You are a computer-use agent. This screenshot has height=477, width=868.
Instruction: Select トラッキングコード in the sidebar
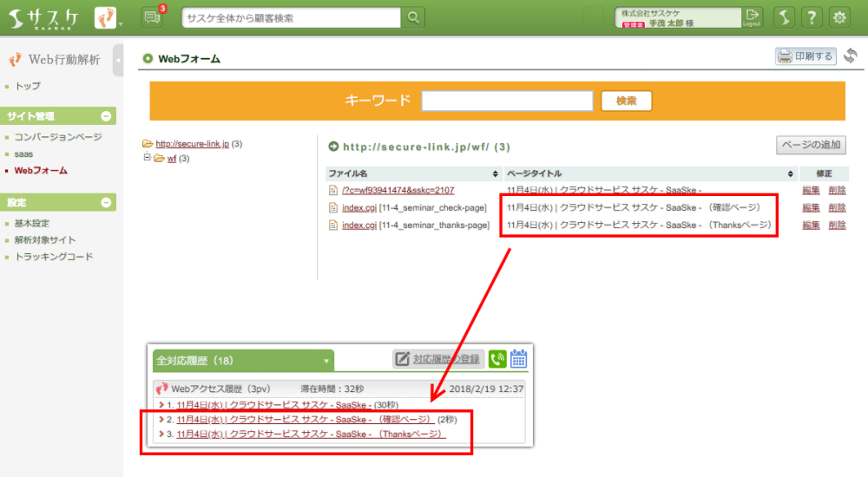(x=54, y=257)
